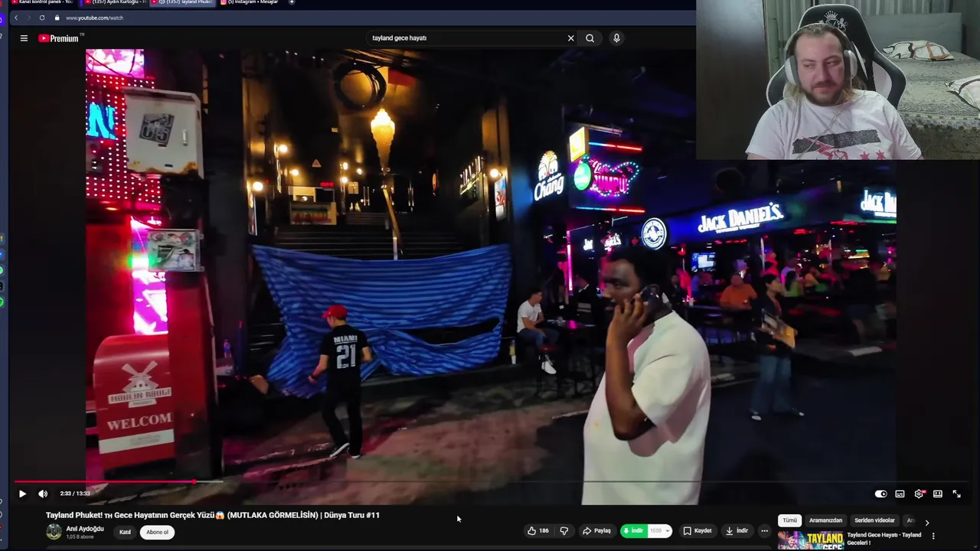Select the Seriden videolar filter chip
Image resolution: width=980 pixels, height=551 pixels.
coord(874,520)
